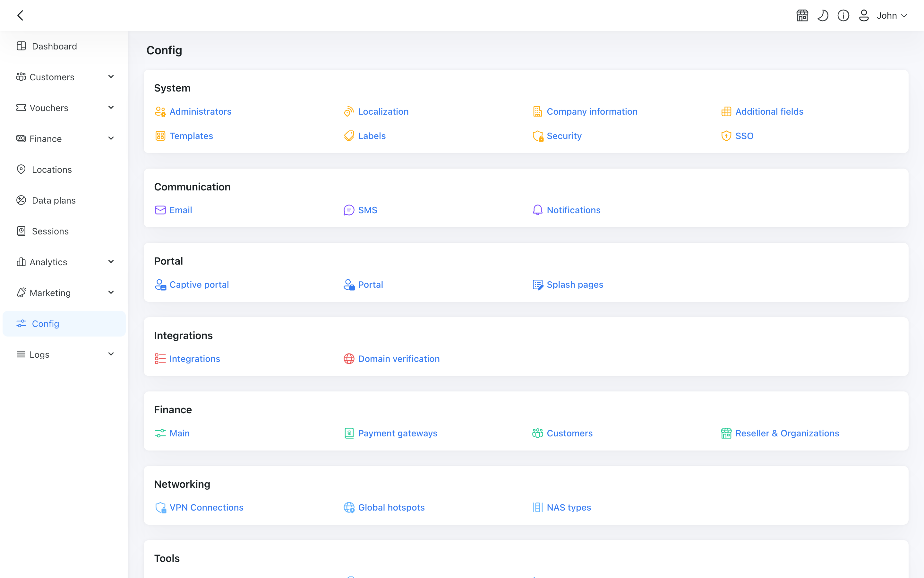
Task: Click the Company information building icon
Action: click(x=538, y=112)
